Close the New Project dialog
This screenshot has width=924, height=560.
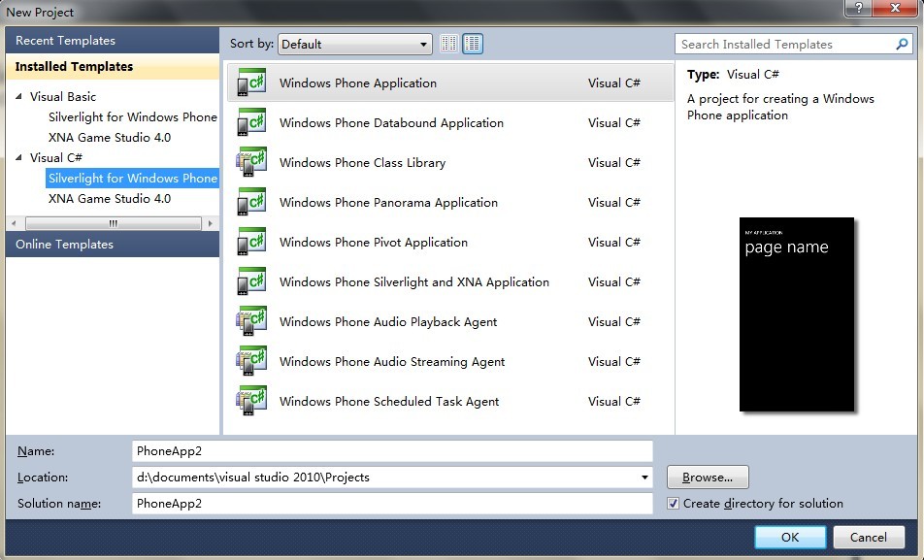[x=895, y=9]
